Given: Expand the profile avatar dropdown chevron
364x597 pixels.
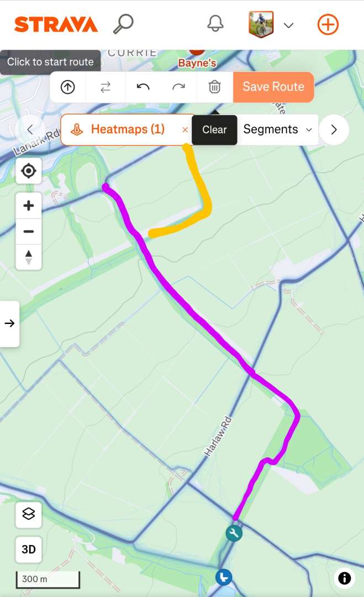Looking at the screenshot, I should point(289,25).
